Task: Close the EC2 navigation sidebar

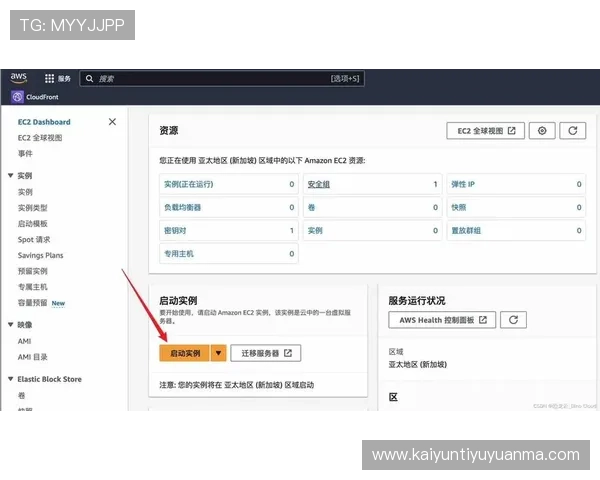Action: point(112,122)
